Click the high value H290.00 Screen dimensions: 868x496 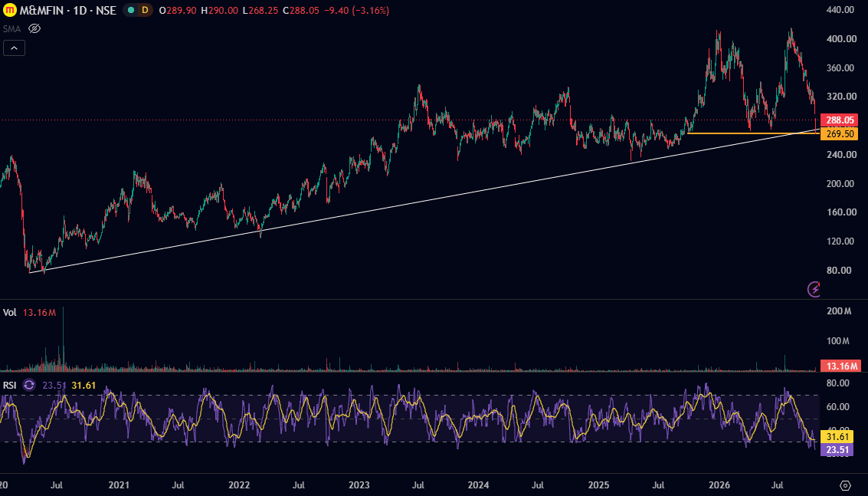[219, 11]
